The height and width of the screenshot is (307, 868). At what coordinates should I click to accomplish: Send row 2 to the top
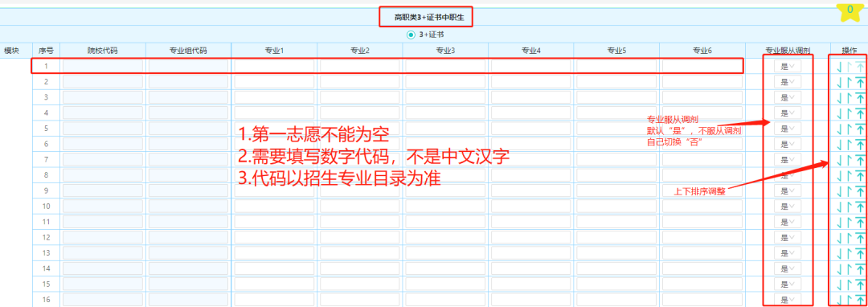coord(860,83)
